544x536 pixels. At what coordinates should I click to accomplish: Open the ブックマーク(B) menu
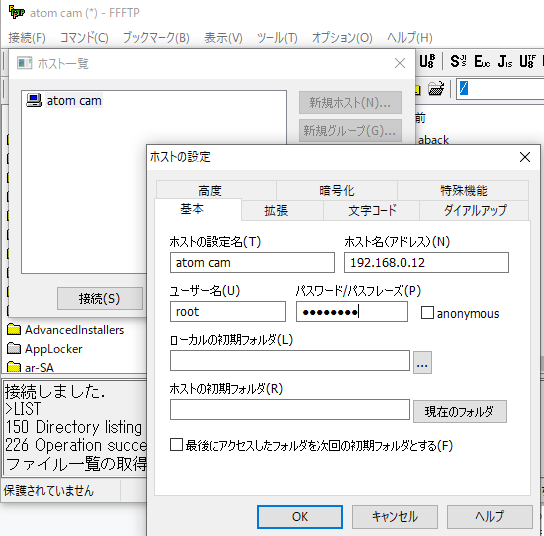click(156, 37)
